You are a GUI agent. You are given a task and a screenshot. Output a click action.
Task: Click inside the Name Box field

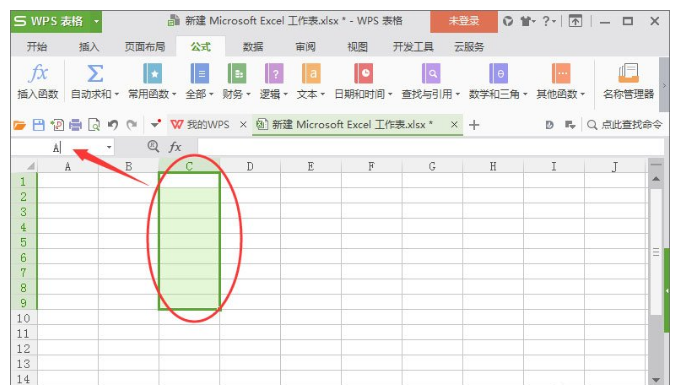[x=57, y=147]
